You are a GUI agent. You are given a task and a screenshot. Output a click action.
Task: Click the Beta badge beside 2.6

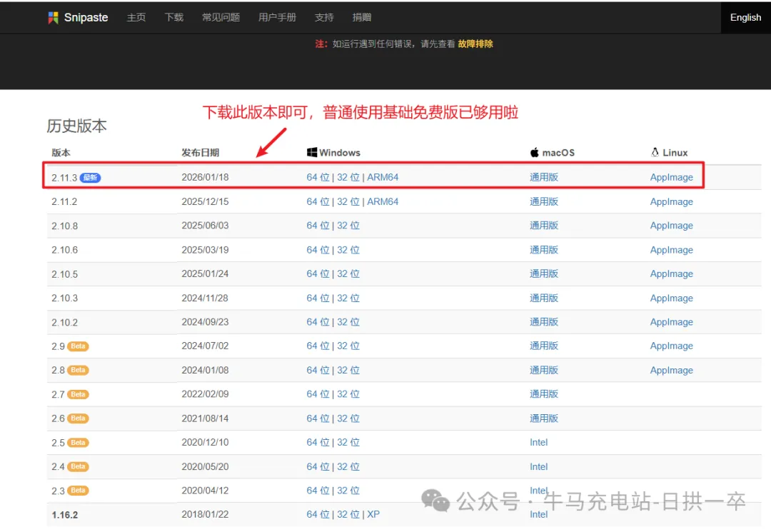[x=79, y=418]
